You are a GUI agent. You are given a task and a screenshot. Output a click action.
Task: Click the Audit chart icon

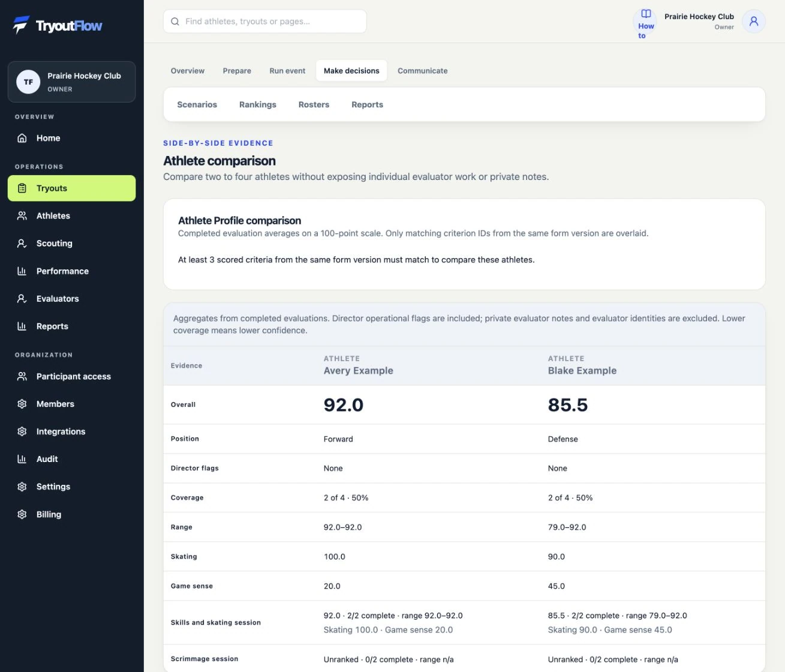(22, 460)
